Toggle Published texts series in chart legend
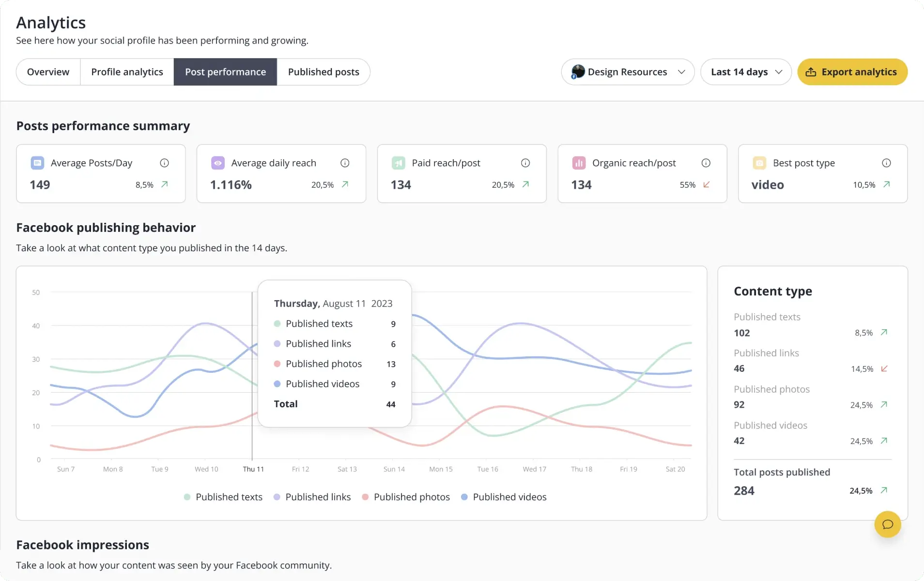Viewport: 924px width, 581px height. click(223, 497)
